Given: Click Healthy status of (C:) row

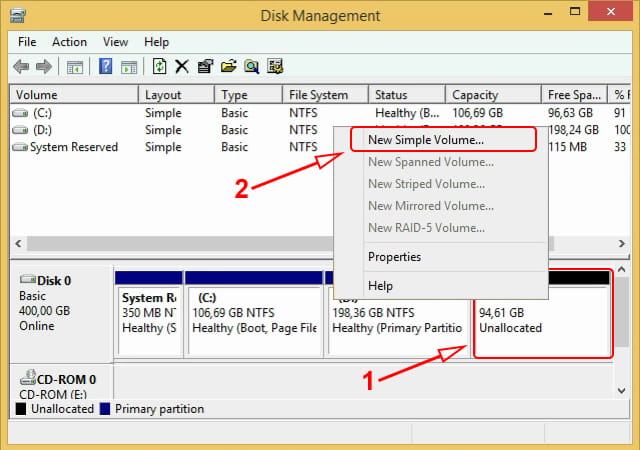Looking at the screenshot, I should (x=407, y=113).
